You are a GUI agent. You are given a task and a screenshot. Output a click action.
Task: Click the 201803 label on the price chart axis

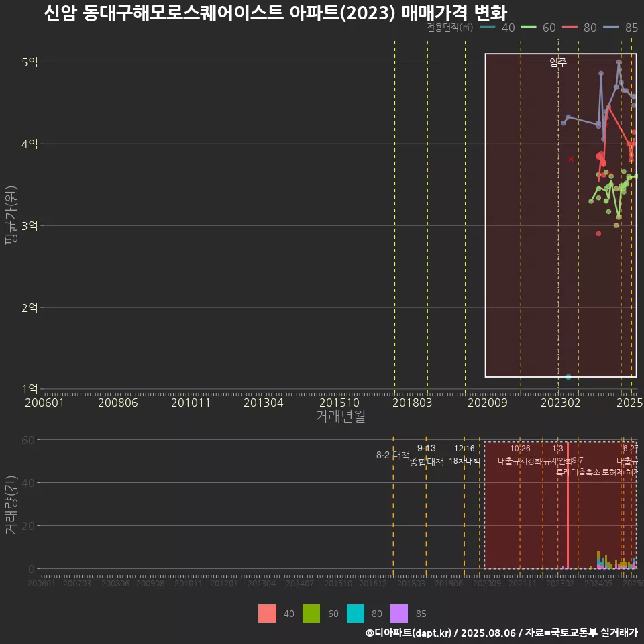coord(413,402)
